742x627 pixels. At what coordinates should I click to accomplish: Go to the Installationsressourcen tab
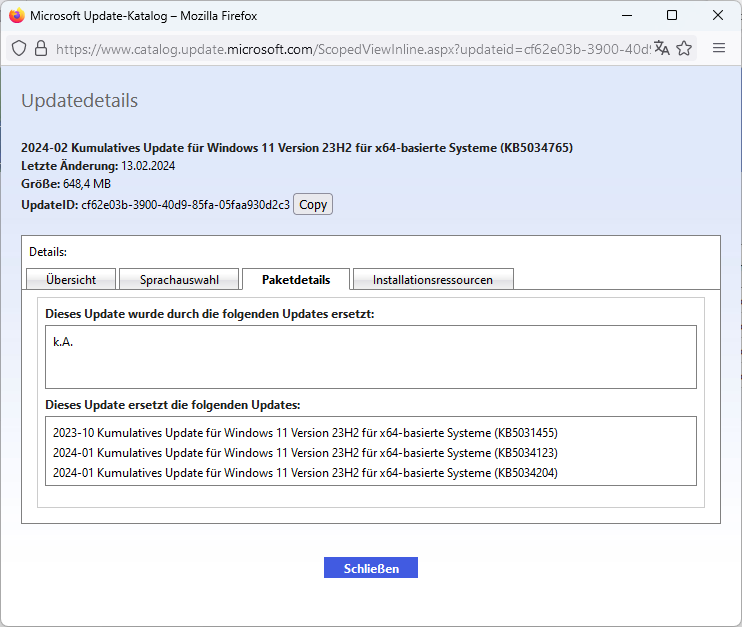click(x=433, y=280)
